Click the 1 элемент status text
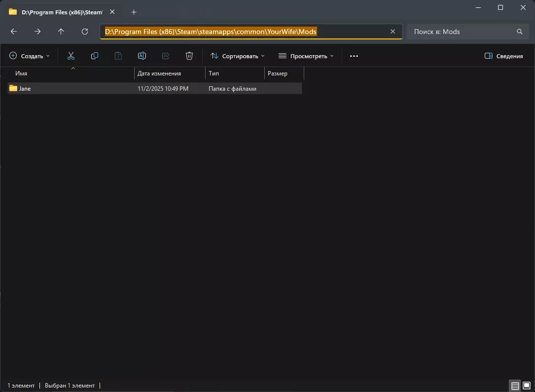 (x=21, y=386)
